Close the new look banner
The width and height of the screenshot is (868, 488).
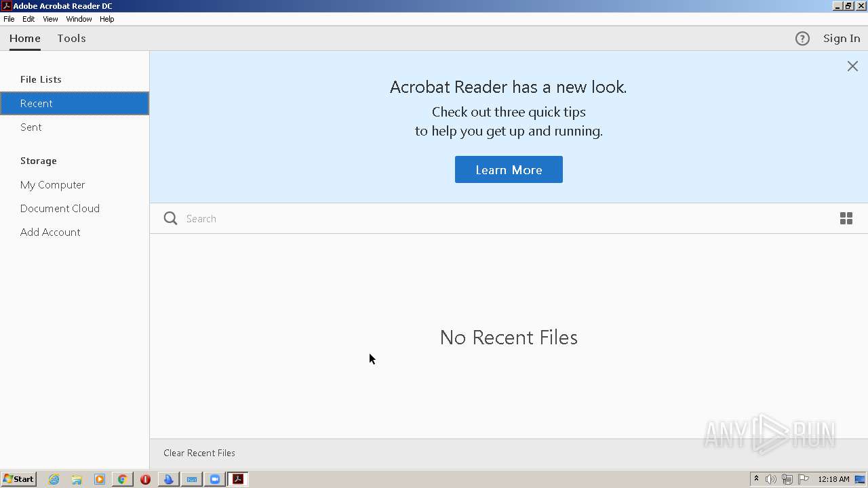click(852, 66)
